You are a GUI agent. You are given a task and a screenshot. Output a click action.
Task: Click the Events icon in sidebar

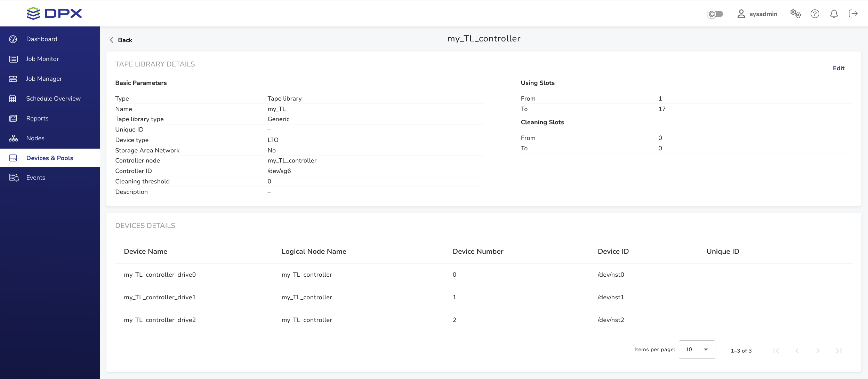tap(14, 177)
